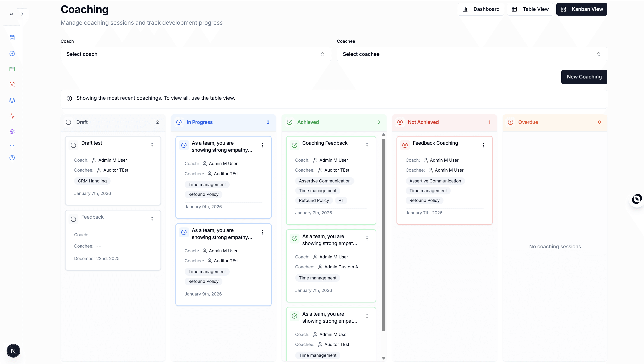Click the red focus-scan sidebar icon
The width and height of the screenshot is (644, 364).
12,85
